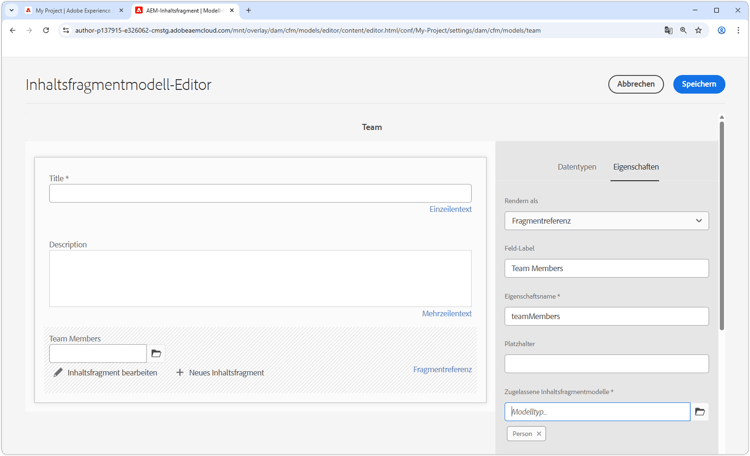Click the Abbrechen button

point(636,84)
